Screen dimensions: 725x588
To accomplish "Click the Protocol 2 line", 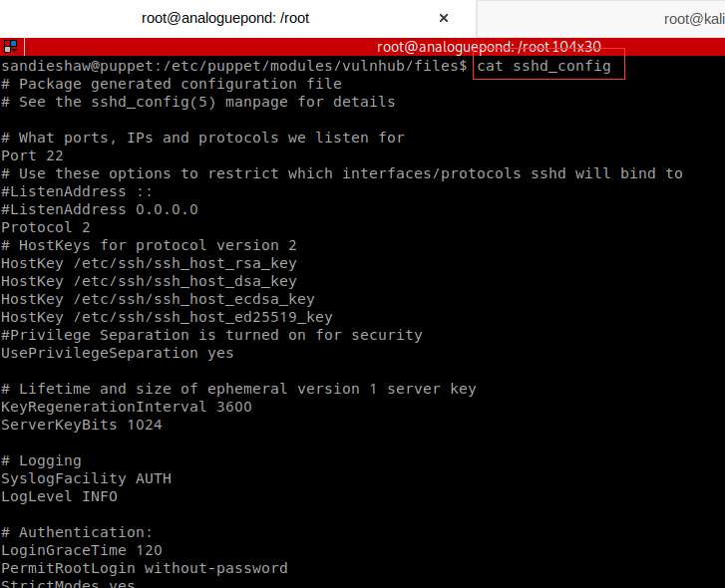I will coord(46,227).
